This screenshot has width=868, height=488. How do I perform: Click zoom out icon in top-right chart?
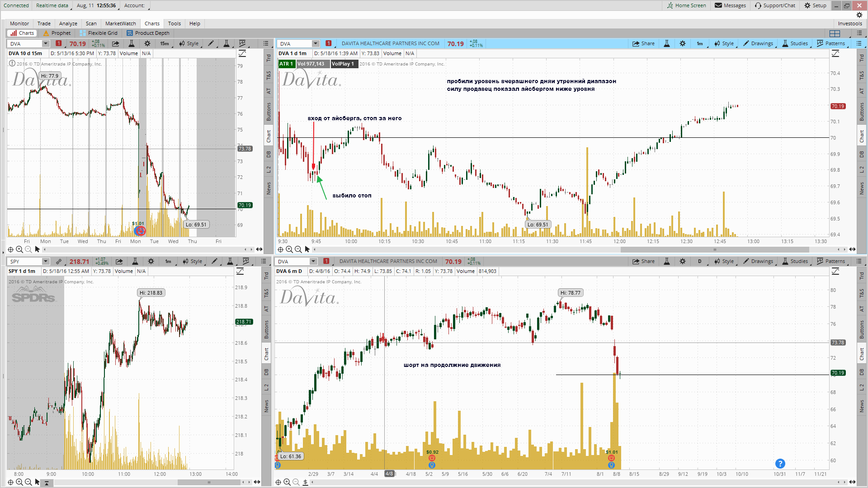(x=298, y=249)
